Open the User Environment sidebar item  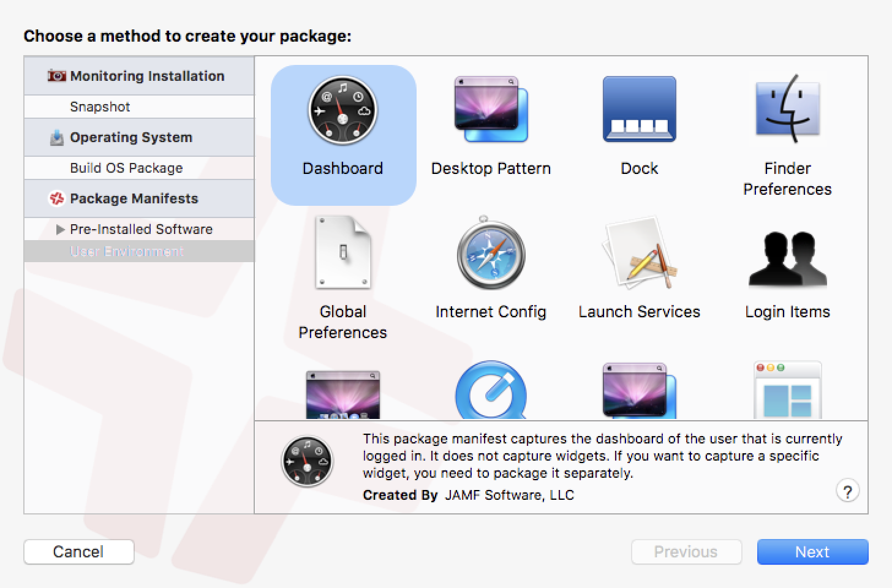[x=127, y=251]
